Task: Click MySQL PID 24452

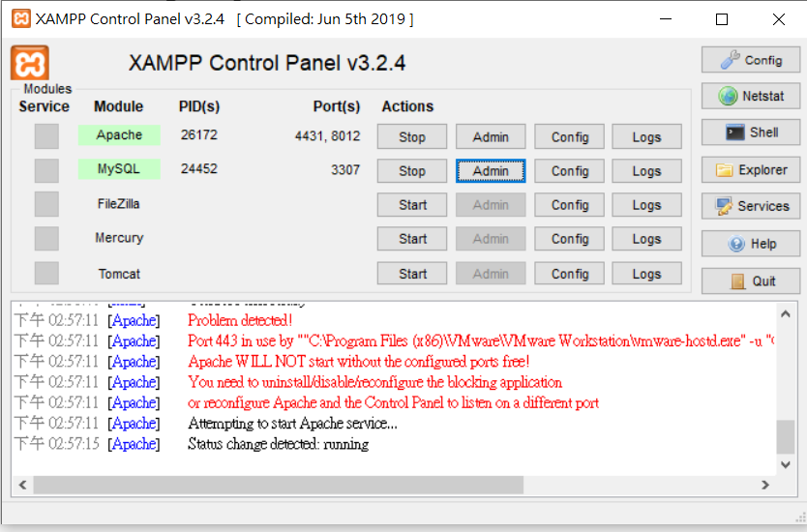Action: click(x=199, y=168)
